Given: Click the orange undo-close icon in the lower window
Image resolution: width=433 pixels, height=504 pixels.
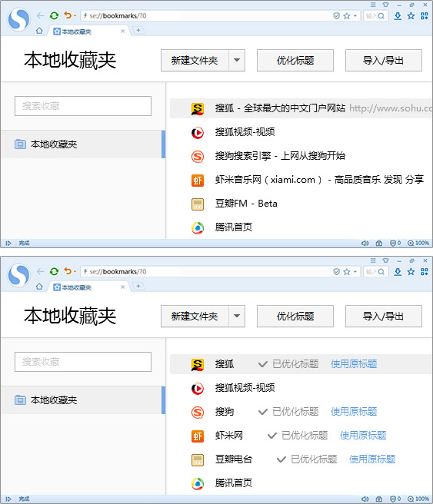Looking at the screenshot, I should [68, 271].
